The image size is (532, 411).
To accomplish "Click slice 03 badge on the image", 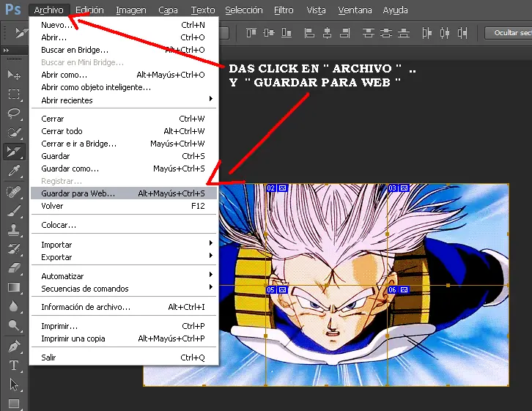I will [x=399, y=188].
